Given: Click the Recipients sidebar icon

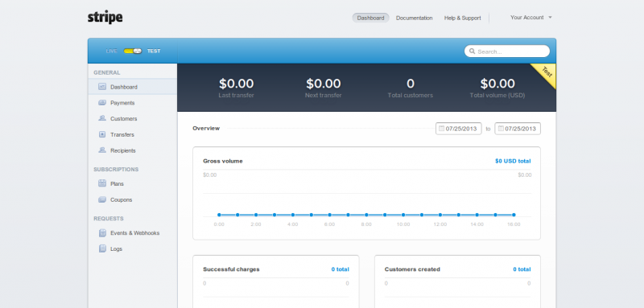Looking at the screenshot, I should [102, 150].
